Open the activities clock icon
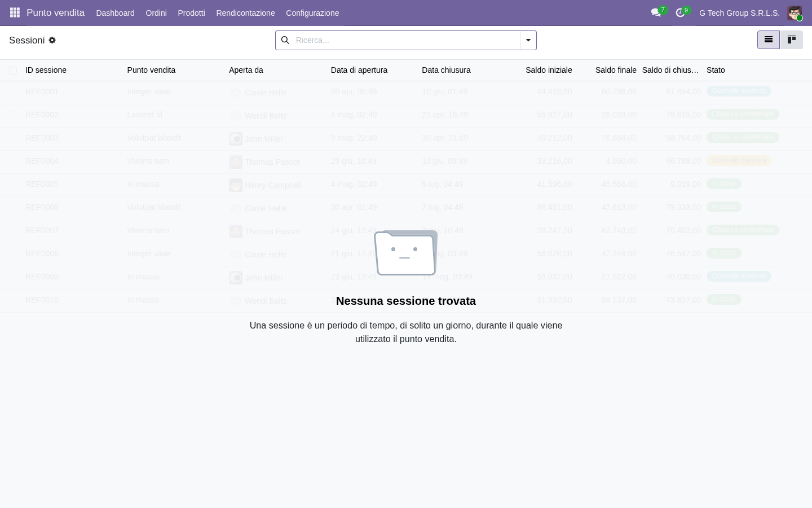The height and width of the screenshot is (508, 812). (680, 12)
